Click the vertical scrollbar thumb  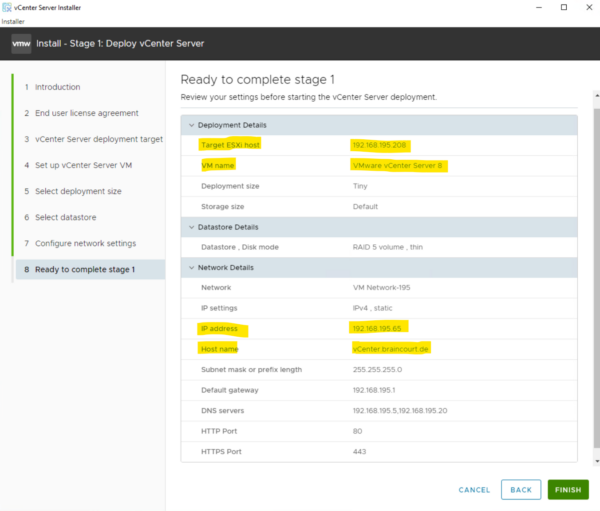pos(597,278)
